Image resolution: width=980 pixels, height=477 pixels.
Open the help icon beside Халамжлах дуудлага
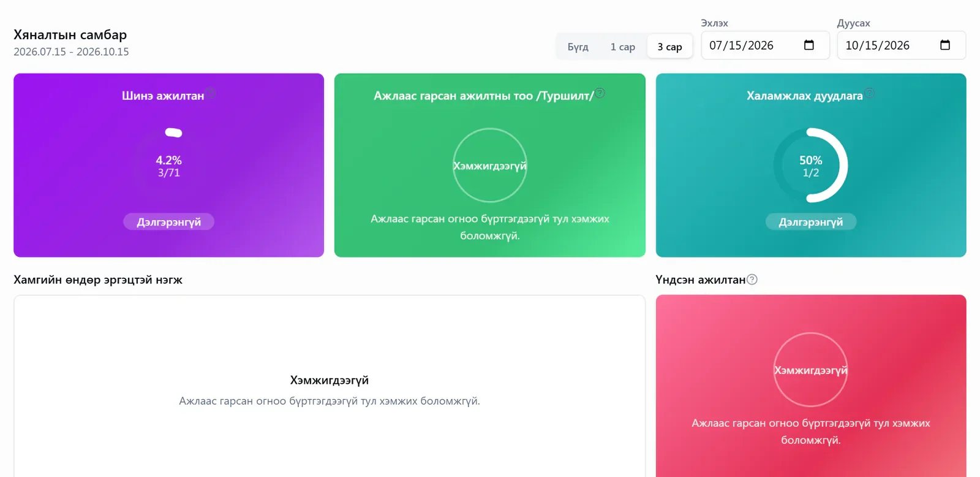870,93
